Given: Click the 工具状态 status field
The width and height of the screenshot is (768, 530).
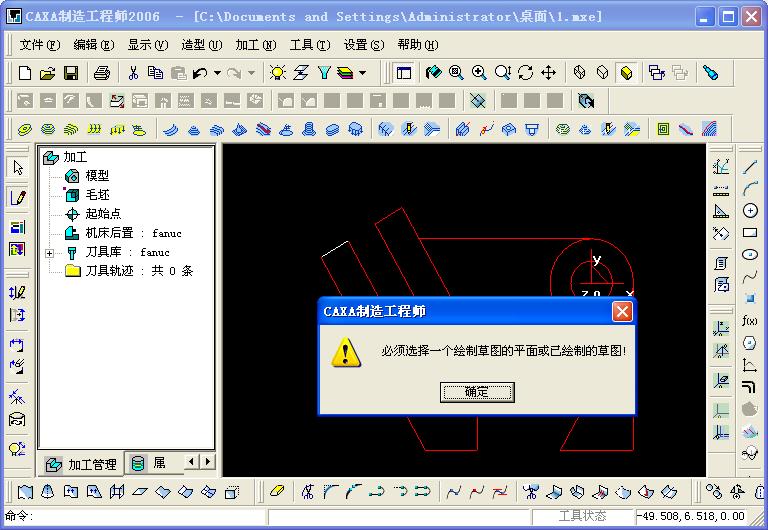Looking at the screenshot, I should coord(582,516).
